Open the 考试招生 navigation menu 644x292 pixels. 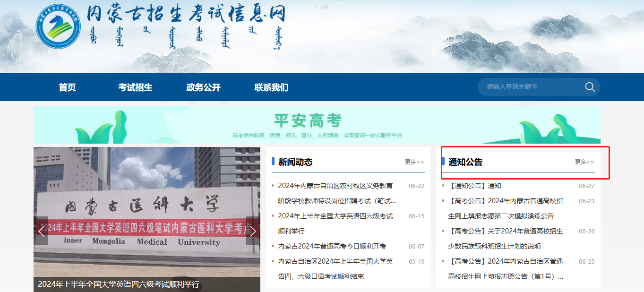(135, 87)
